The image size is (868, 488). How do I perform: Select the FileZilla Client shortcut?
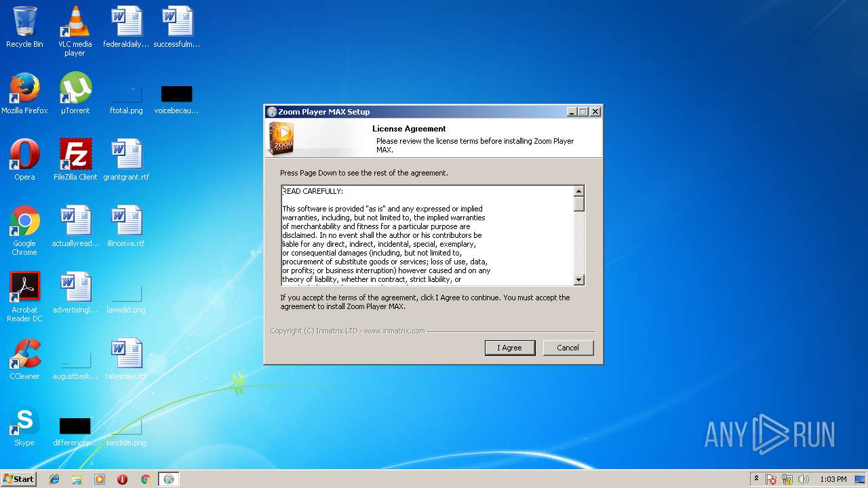click(x=75, y=160)
